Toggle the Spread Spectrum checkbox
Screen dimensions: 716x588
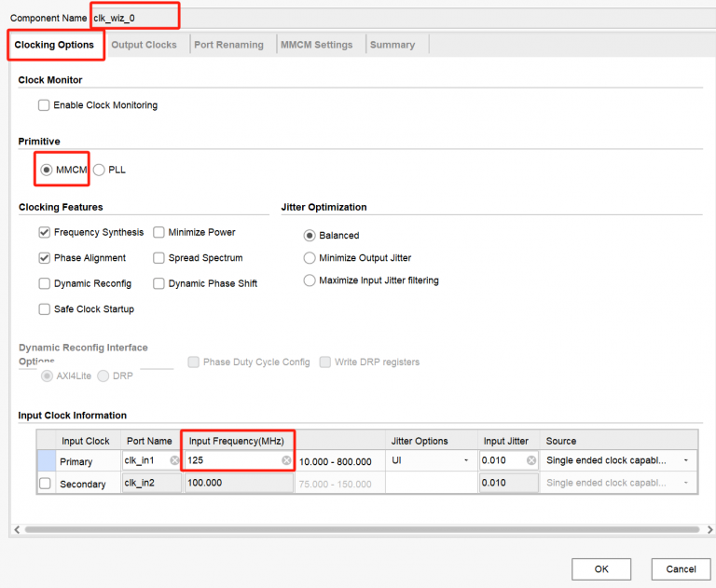point(159,258)
